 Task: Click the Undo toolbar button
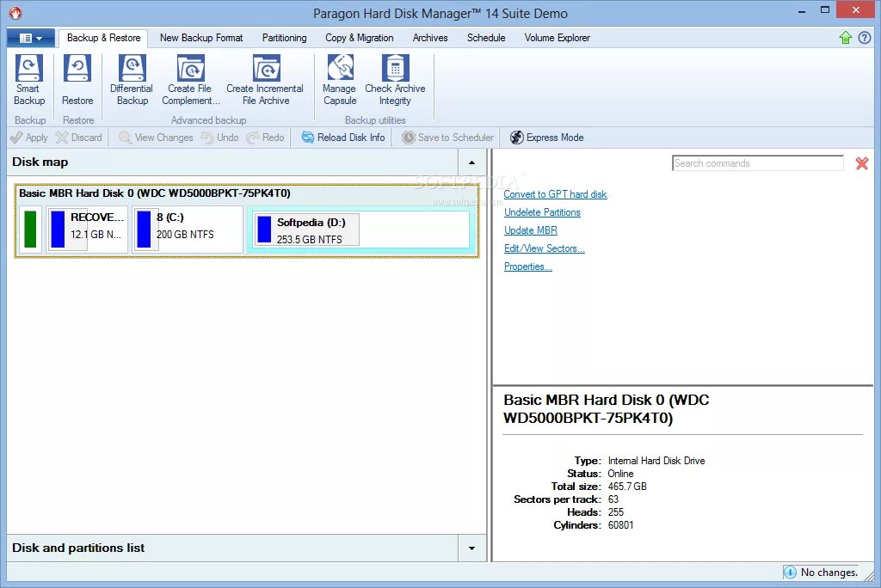click(x=219, y=138)
